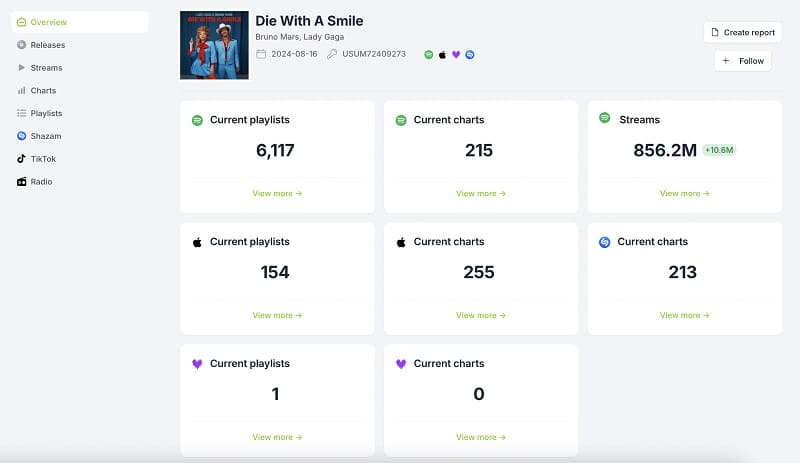Go to Releases in the sidebar
Image resolution: width=800 pixels, height=463 pixels.
(47, 45)
